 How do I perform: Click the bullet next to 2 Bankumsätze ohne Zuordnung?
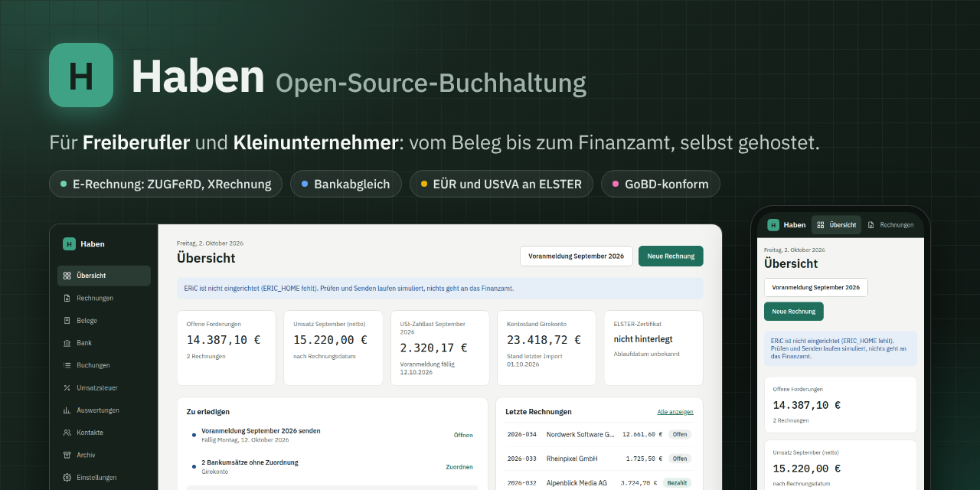tap(194, 467)
